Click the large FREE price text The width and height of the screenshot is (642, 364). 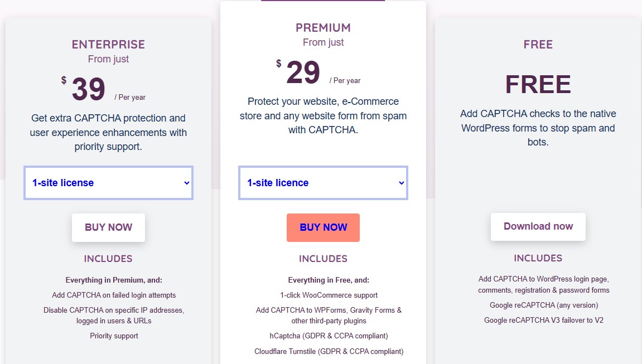[538, 85]
